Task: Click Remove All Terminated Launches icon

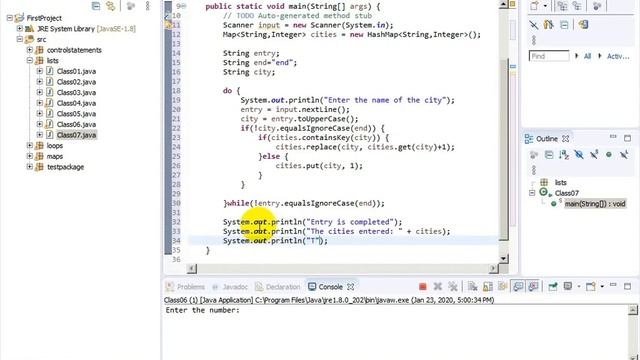Action: (452, 287)
